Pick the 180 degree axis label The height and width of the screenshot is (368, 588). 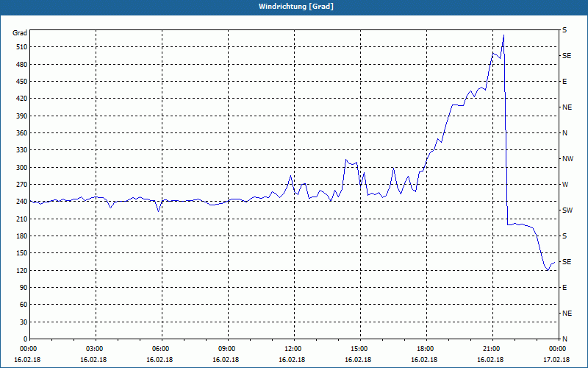pos(22,236)
